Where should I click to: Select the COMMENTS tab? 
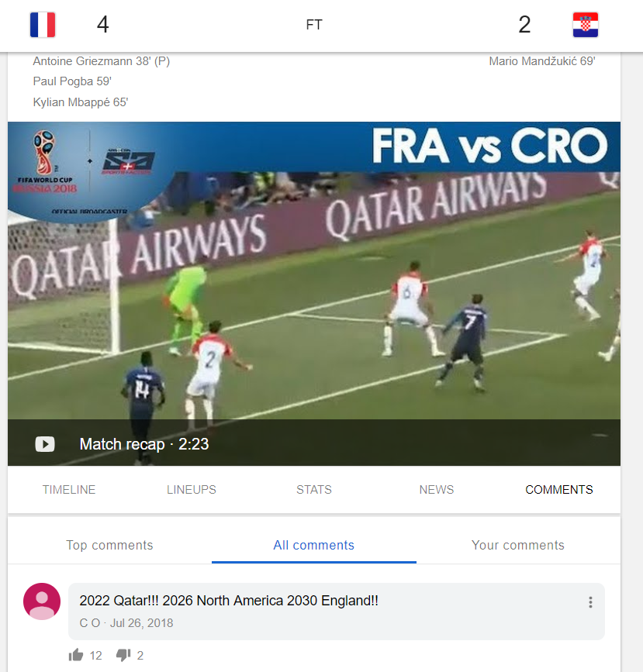pyautogui.click(x=559, y=489)
